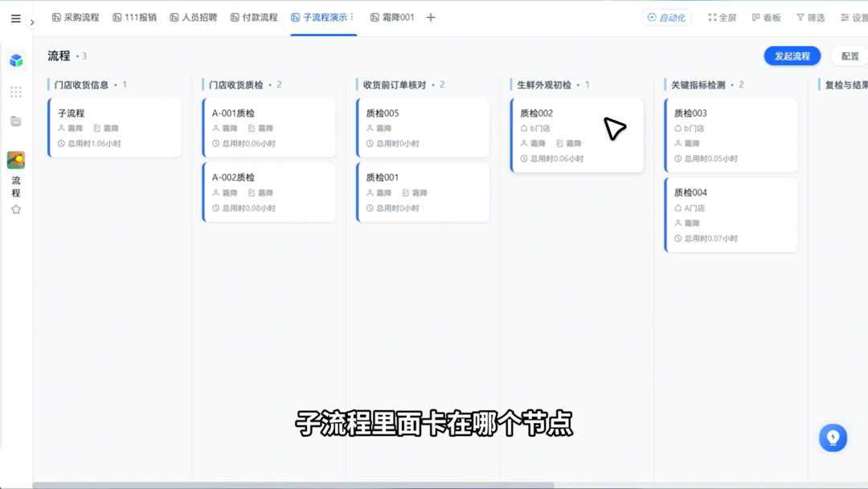Open the lightbulb help floating button

pyautogui.click(x=833, y=438)
